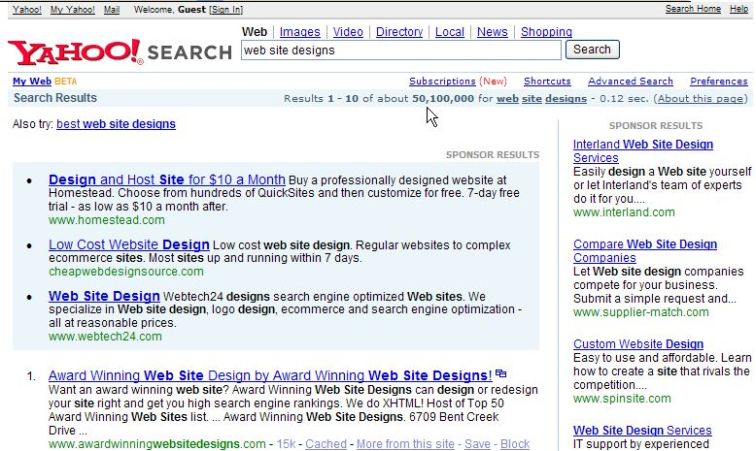This screenshot has height=451, width=756.
Task: Switch to the Local search tab
Action: click(x=449, y=32)
